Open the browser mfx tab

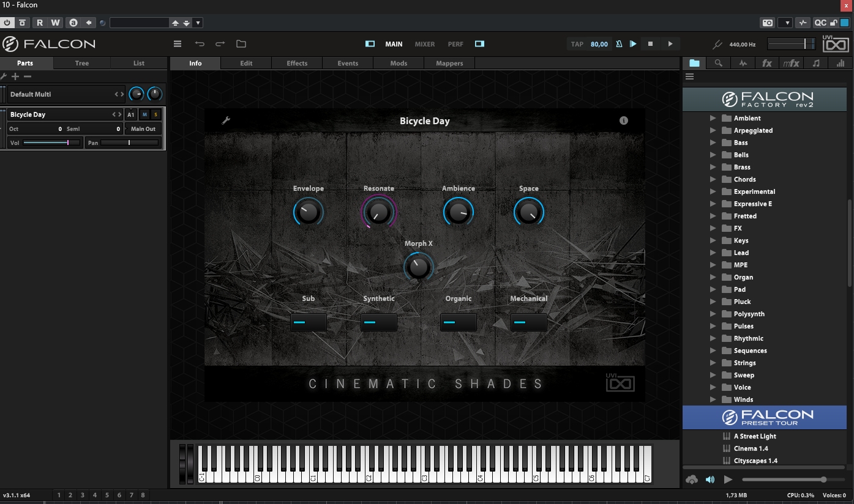(x=792, y=63)
